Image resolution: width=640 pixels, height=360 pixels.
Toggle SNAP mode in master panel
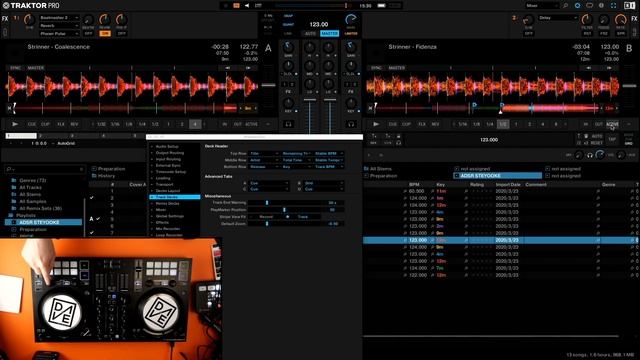coord(288,16)
